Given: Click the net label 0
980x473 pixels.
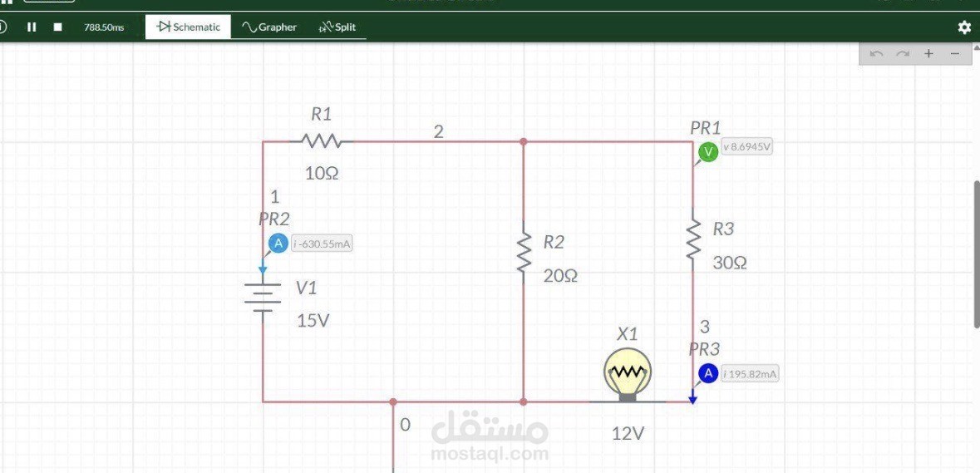Looking at the screenshot, I should (405, 425).
